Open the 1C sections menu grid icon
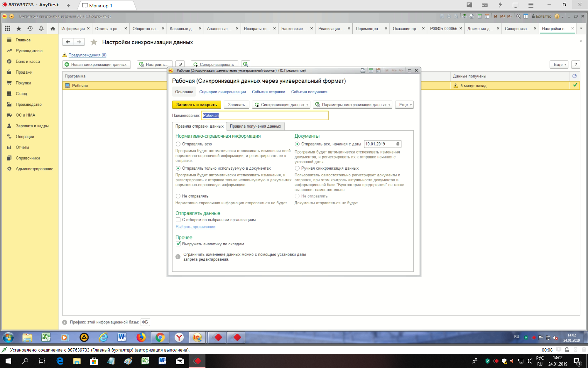The height and width of the screenshot is (368, 588). coord(8,28)
